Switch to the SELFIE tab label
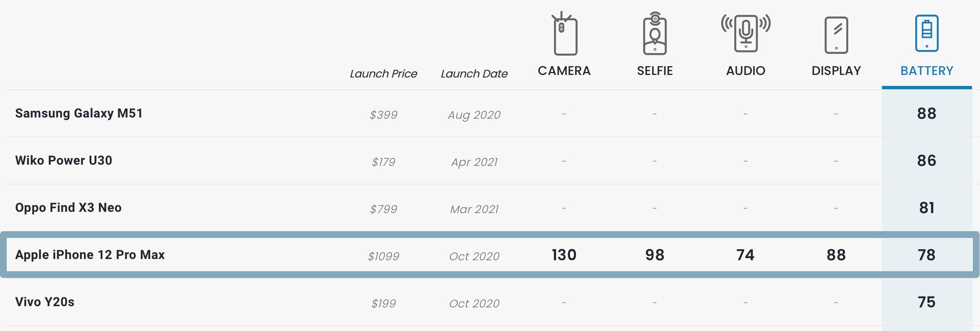980x331 pixels. (655, 71)
